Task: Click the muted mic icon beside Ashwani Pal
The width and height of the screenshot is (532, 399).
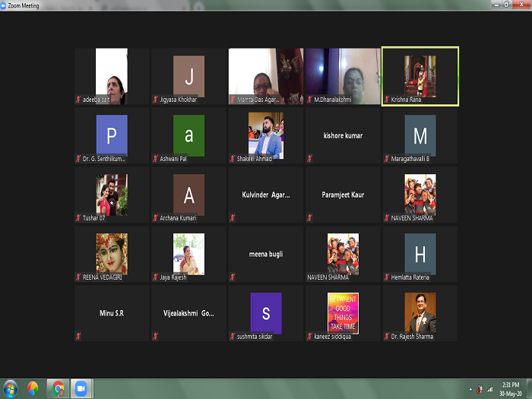Action: pyautogui.click(x=155, y=158)
